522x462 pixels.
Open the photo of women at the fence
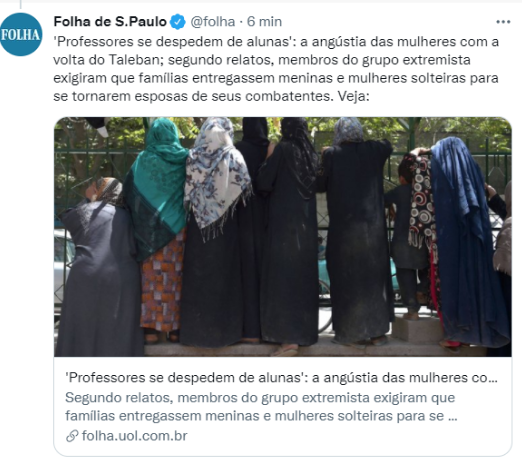283,237
